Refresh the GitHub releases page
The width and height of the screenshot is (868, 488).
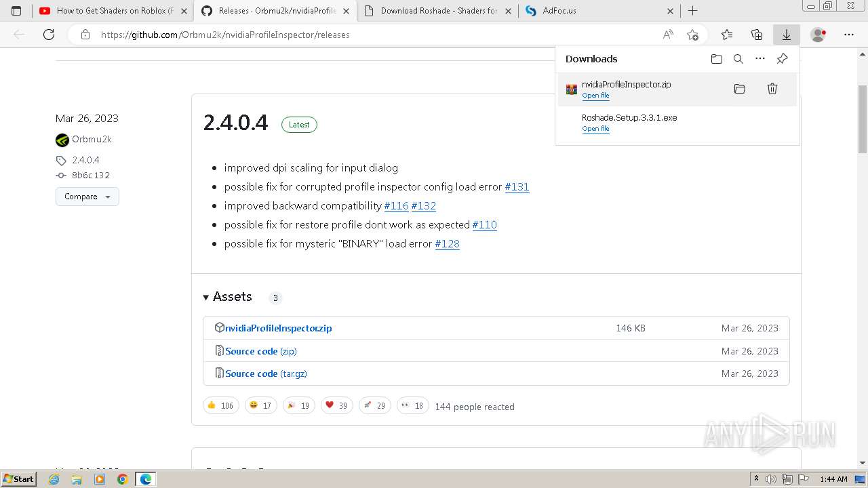pyautogui.click(x=49, y=35)
